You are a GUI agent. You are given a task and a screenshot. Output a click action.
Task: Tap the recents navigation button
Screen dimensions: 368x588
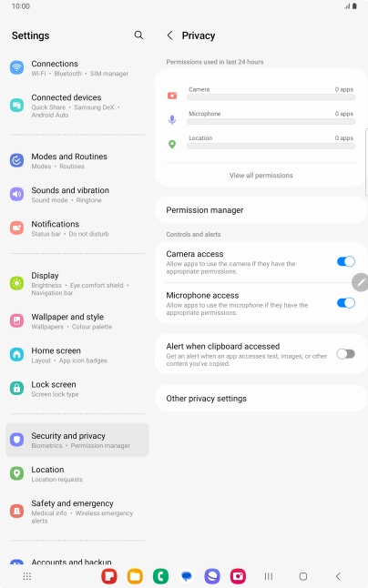(x=269, y=576)
